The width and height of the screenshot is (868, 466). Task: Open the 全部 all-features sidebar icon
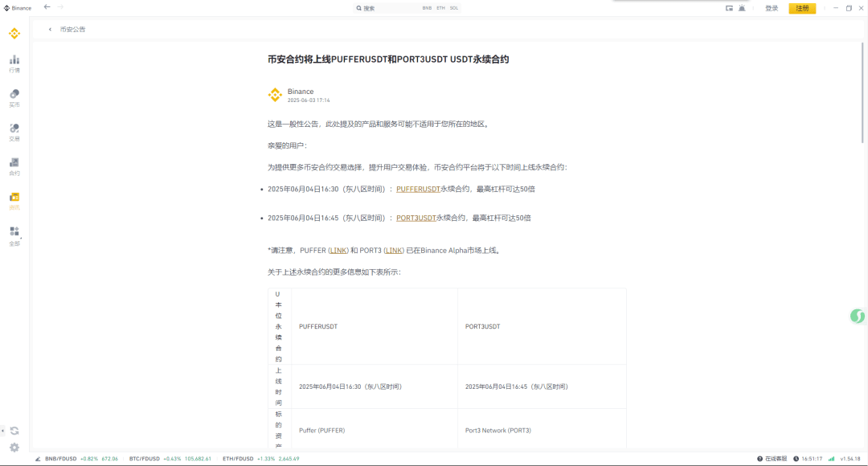click(x=14, y=234)
